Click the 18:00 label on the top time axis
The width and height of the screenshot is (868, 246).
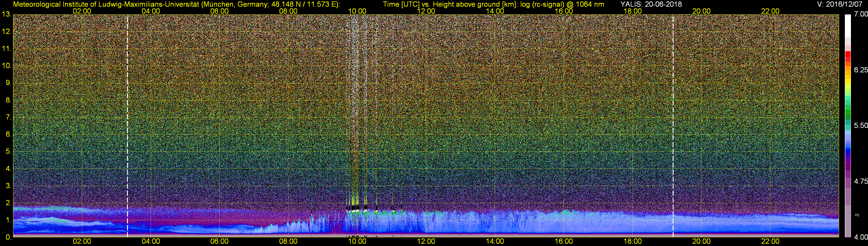(x=632, y=11)
